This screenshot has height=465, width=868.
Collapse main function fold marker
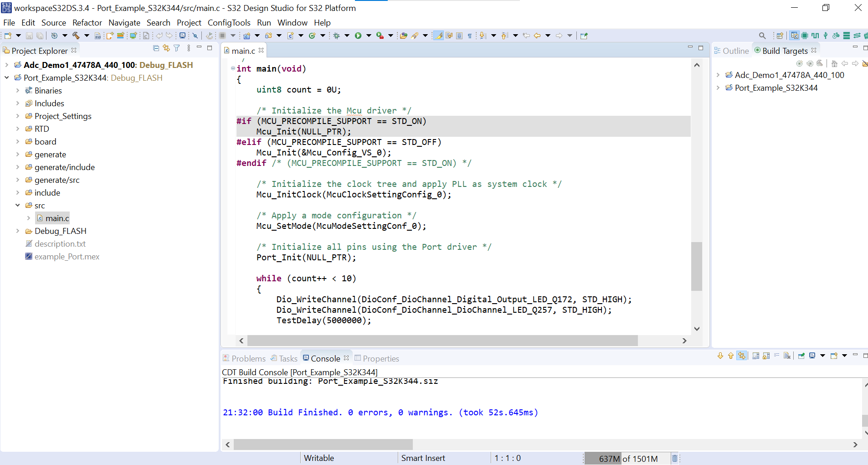233,68
